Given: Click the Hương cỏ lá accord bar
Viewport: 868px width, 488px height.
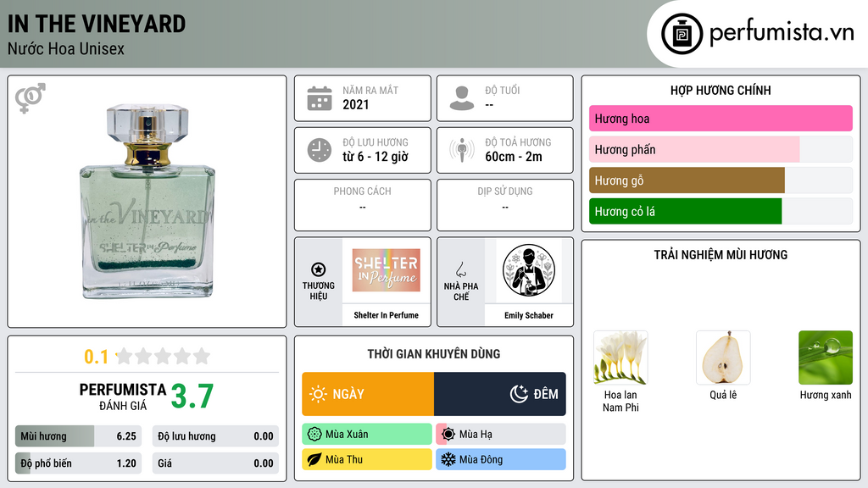Looking at the screenshot, I should [x=721, y=211].
